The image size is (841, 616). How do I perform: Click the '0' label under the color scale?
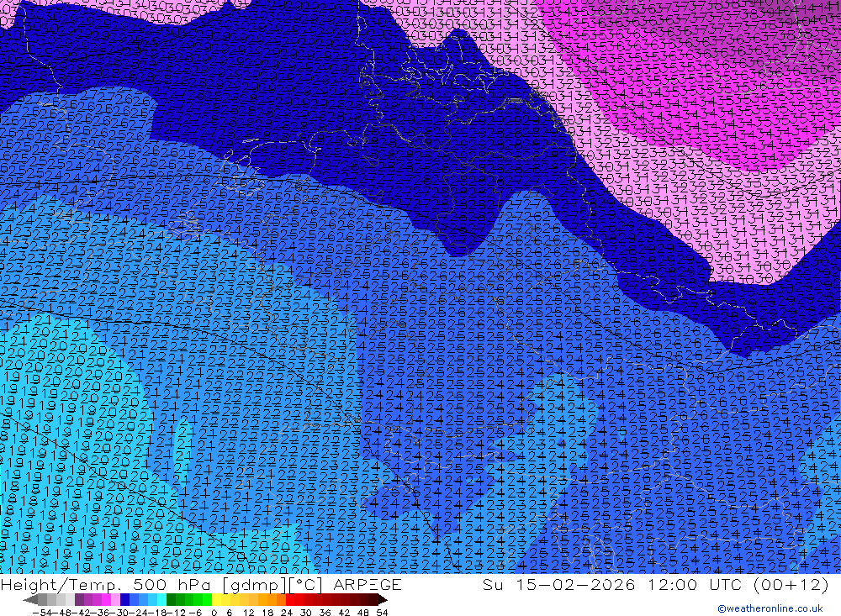214,613
